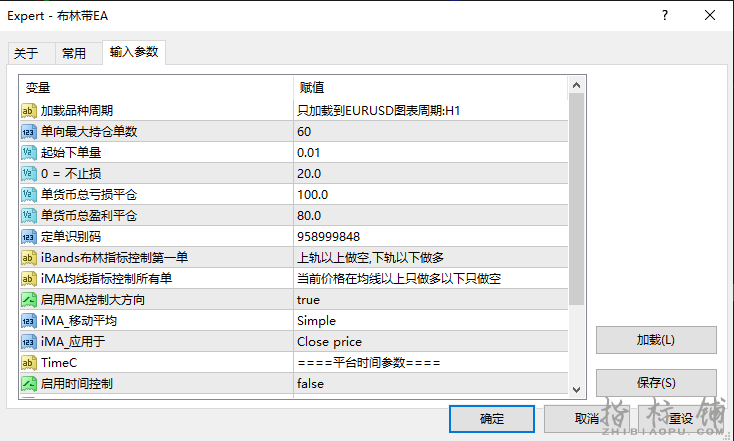Viewport: 734px width, 441px height.
Task: Open the iMA_应用于 Close price dropdown
Action: point(431,342)
